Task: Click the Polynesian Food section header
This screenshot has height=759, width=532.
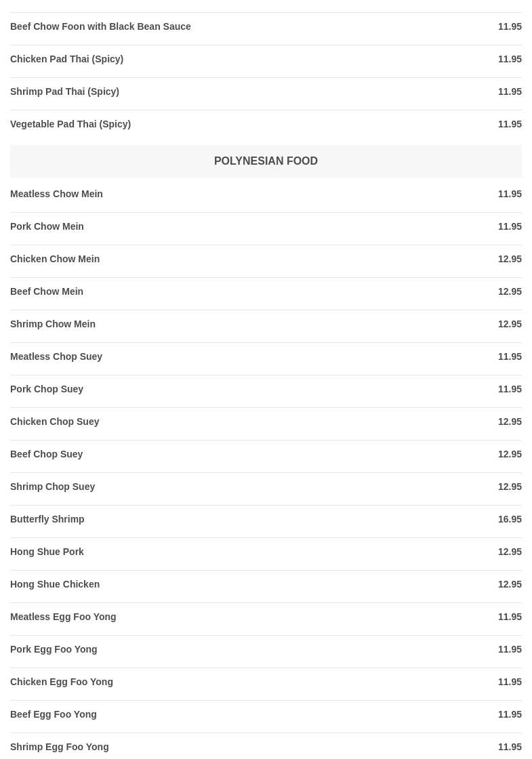Action: click(x=266, y=161)
